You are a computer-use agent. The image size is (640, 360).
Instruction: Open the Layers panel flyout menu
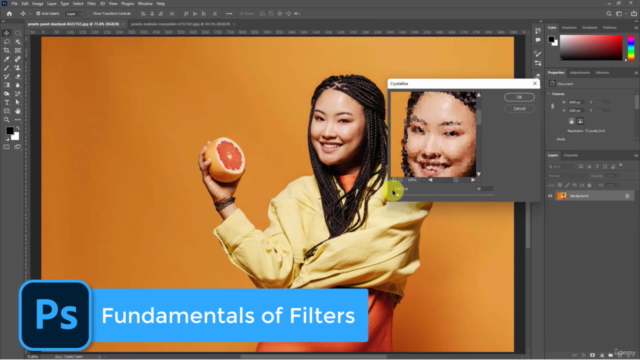click(x=636, y=156)
